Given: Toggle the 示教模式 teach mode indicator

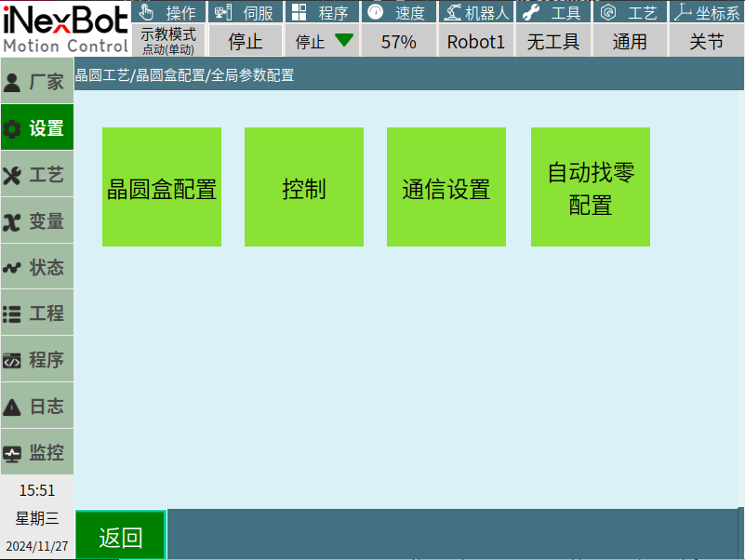Looking at the screenshot, I should [x=168, y=41].
